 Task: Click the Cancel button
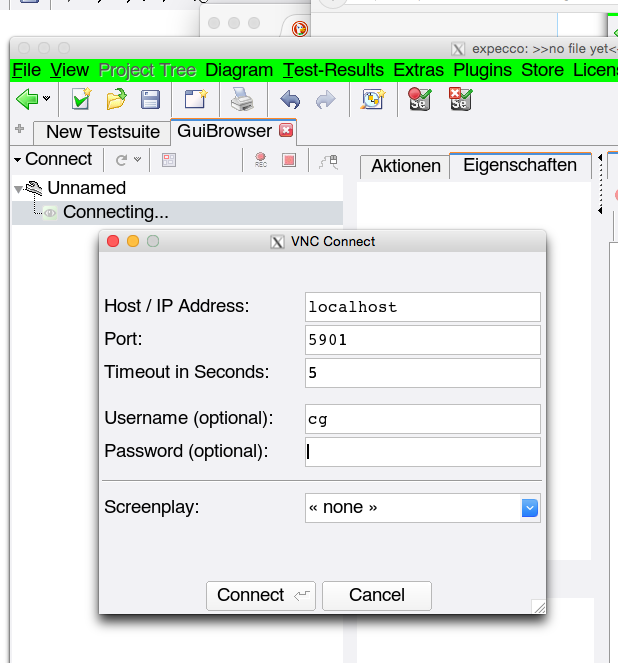coord(376,595)
